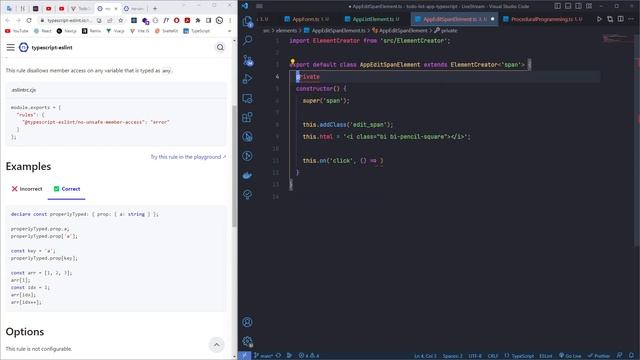The image size is (640, 360).
Task: Switch to AppForm.ts editor tab
Action: click(307, 19)
